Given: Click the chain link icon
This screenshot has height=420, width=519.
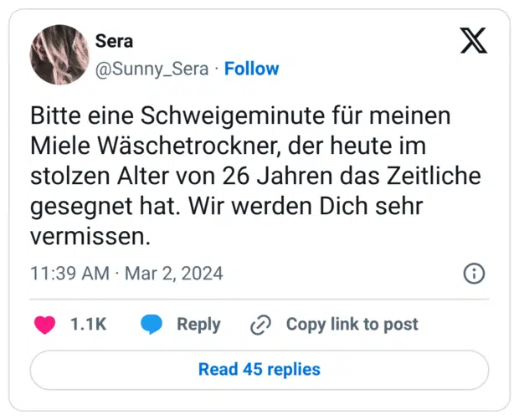Looking at the screenshot, I should pos(261,325).
